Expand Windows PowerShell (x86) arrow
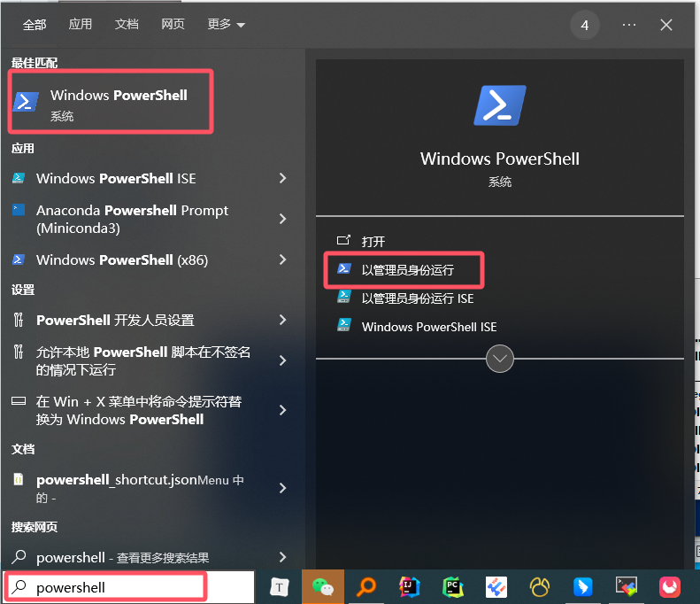This screenshot has width=700, height=604. click(282, 259)
